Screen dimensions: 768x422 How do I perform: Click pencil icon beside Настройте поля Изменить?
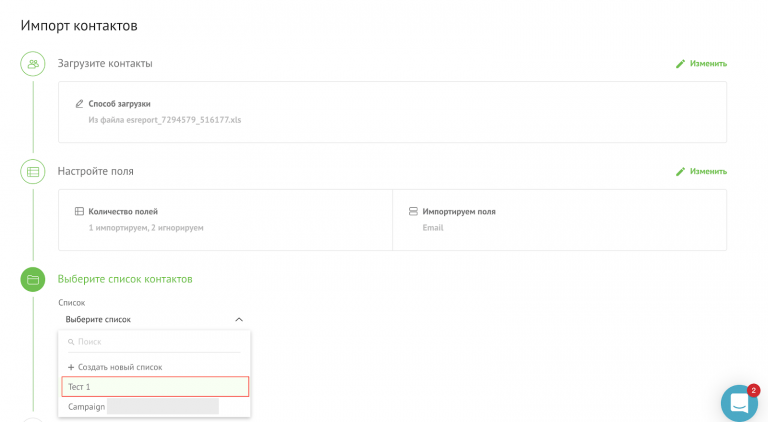click(680, 172)
